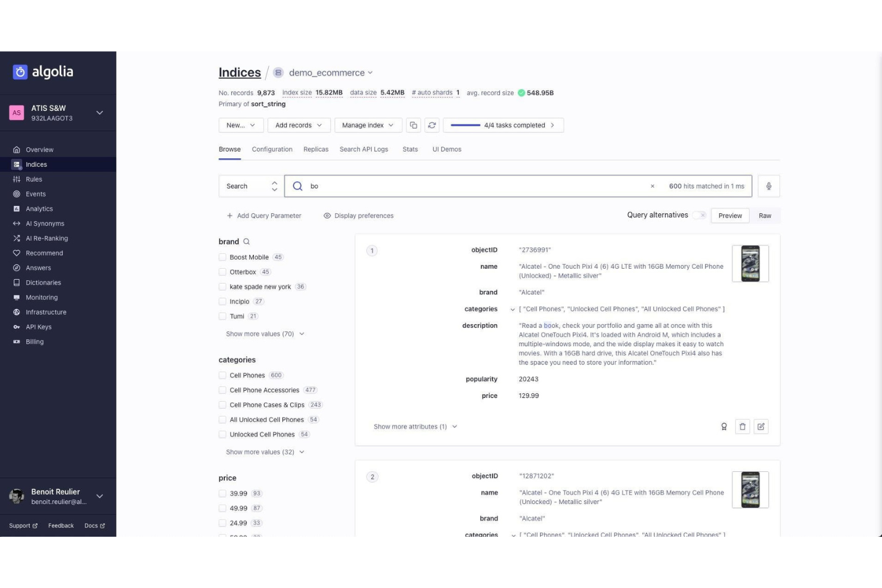The height and width of the screenshot is (588, 882).
Task: Expand Show more attributes (1) on record 1
Action: point(415,427)
